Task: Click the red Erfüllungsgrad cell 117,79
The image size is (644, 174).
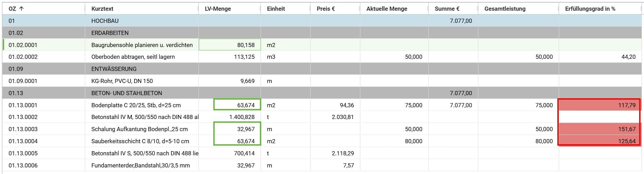Action: 599,105
